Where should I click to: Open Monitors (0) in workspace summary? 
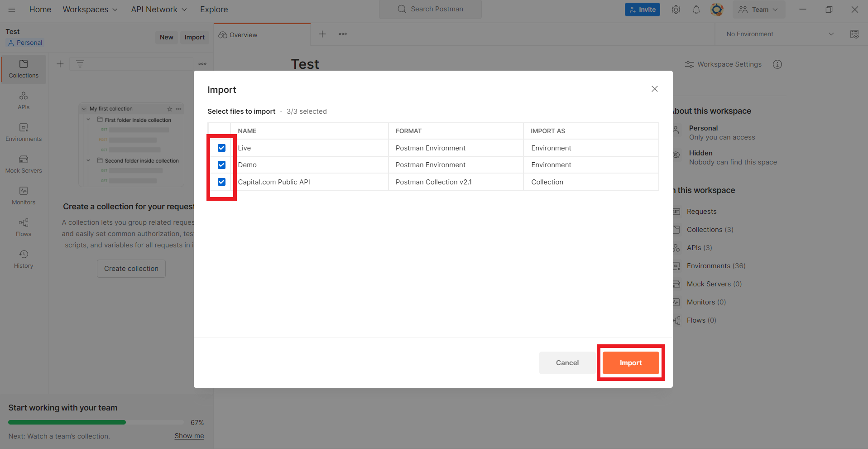pyautogui.click(x=706, y=302)
